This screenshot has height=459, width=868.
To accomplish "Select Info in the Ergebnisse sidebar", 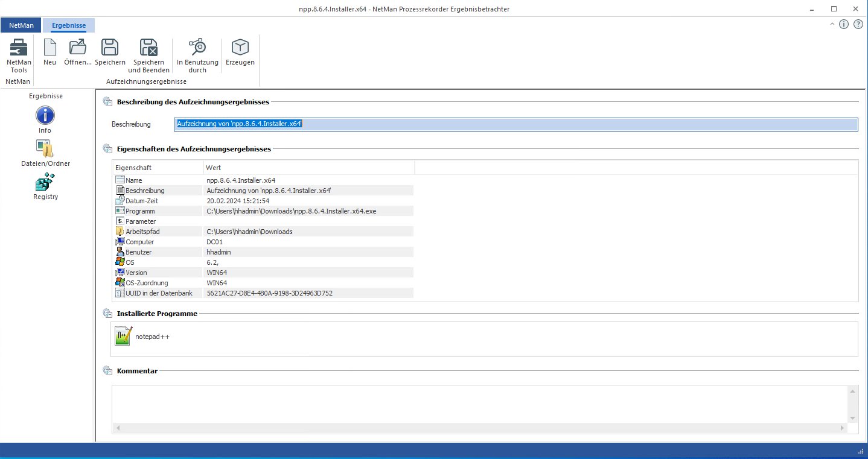I will tap(45, 115).
